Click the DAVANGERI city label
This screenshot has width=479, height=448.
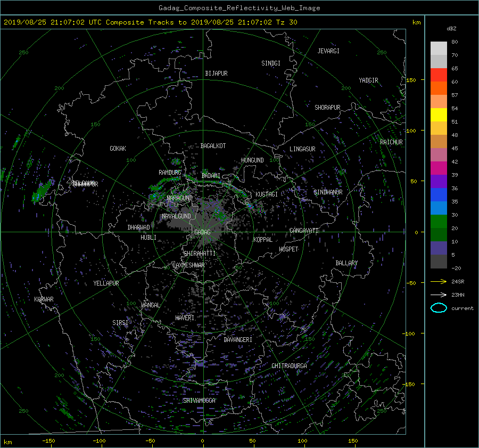click(x=238, y=340)
